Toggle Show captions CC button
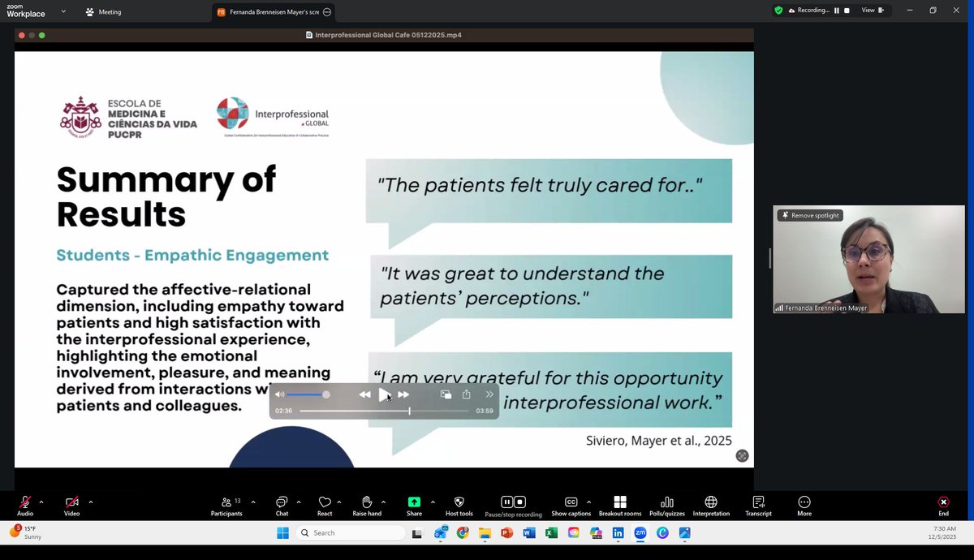The height and width of the screenshot is (560, 974). (x=571, y=506)
